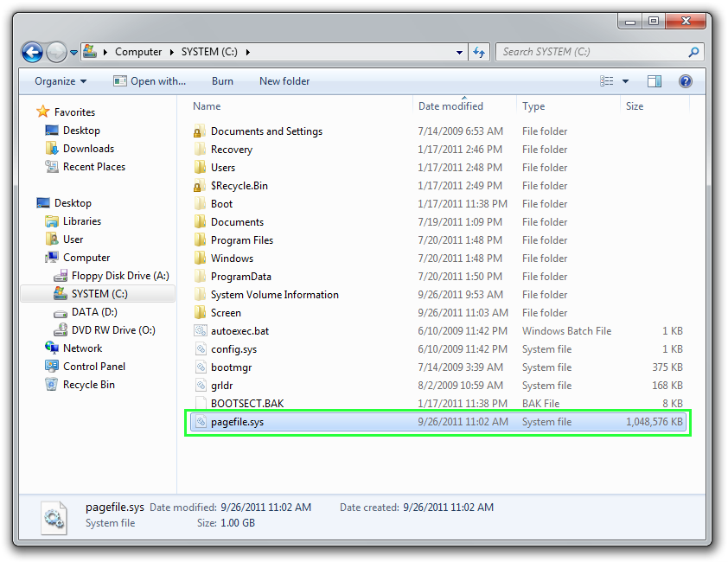The image size is (728, 562).
Task: Open the Change your view dropdown arrow
Action: (625, 81)
